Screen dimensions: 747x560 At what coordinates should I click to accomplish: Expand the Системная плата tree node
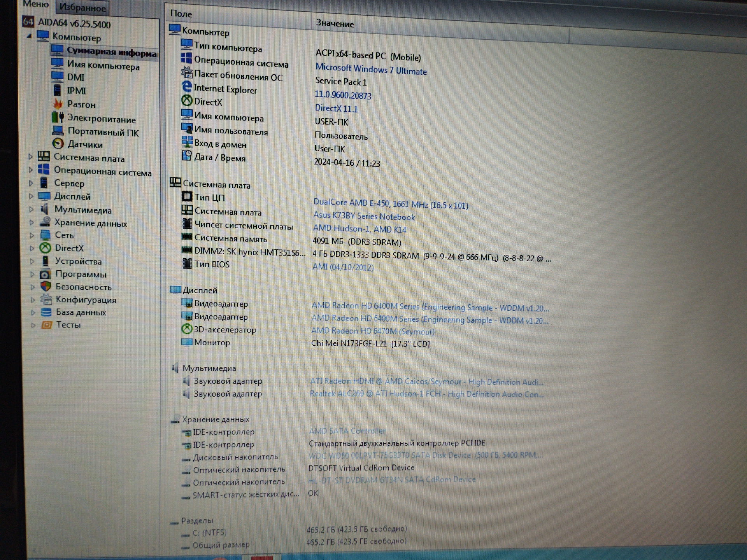coord(30,157)
